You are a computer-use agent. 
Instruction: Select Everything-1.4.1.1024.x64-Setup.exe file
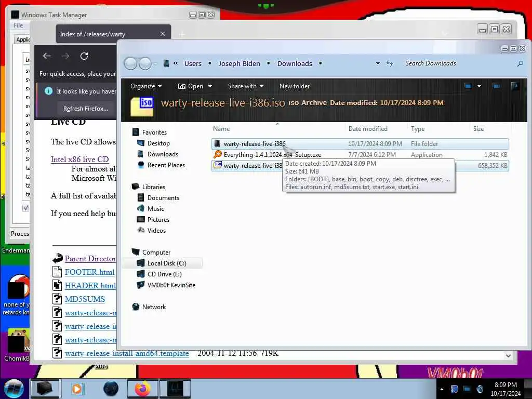coord(360,155)
